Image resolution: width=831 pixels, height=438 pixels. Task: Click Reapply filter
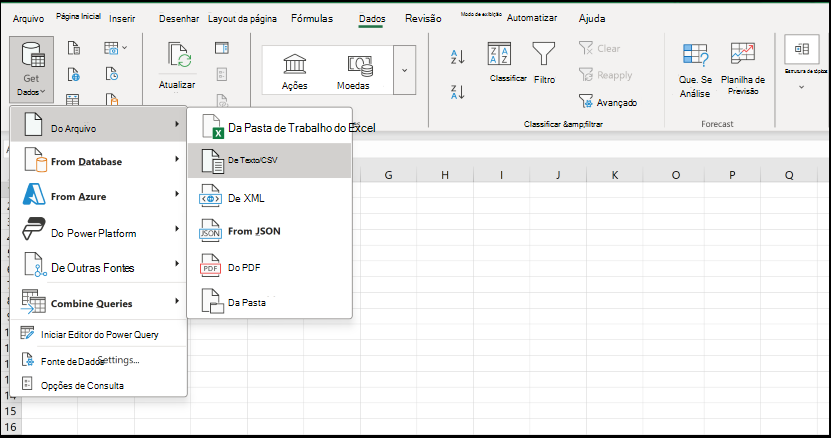coord(605,75)
